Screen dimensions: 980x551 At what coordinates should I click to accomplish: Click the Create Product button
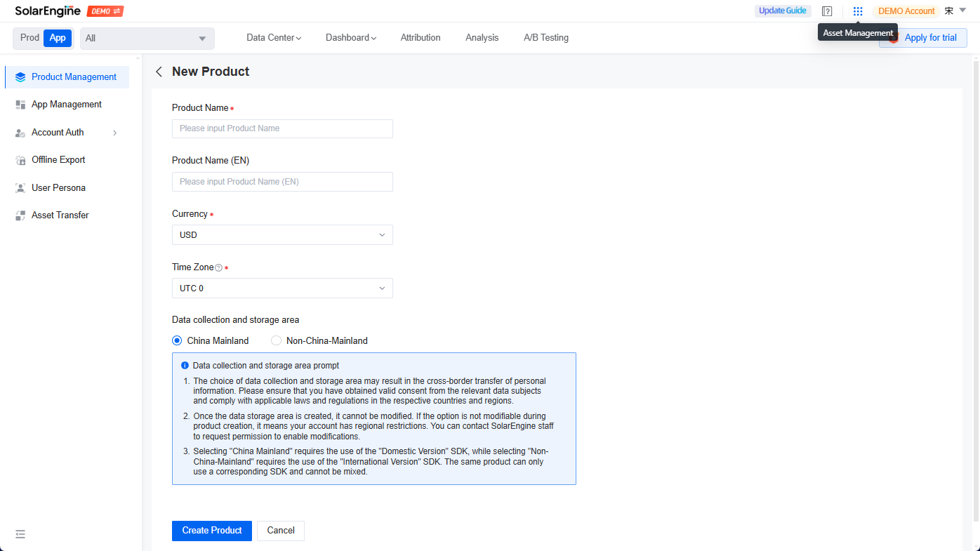(211, 531)
